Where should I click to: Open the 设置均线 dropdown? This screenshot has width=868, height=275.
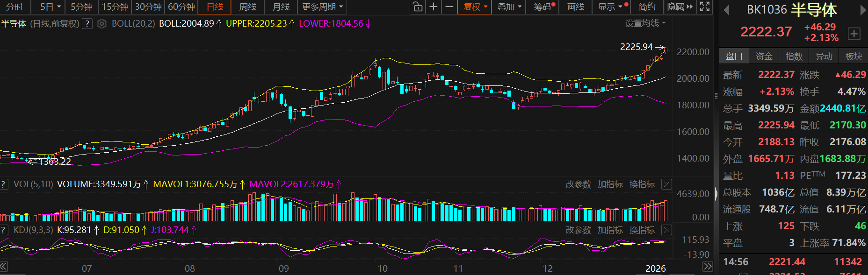(x=645, y=23)
